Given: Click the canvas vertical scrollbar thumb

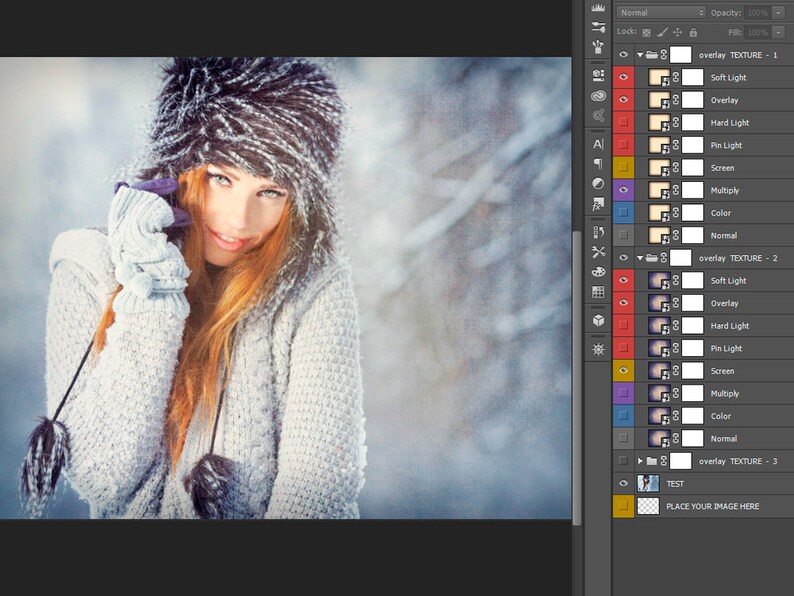Looking at the screenshot, I should (x=577, y=378).
